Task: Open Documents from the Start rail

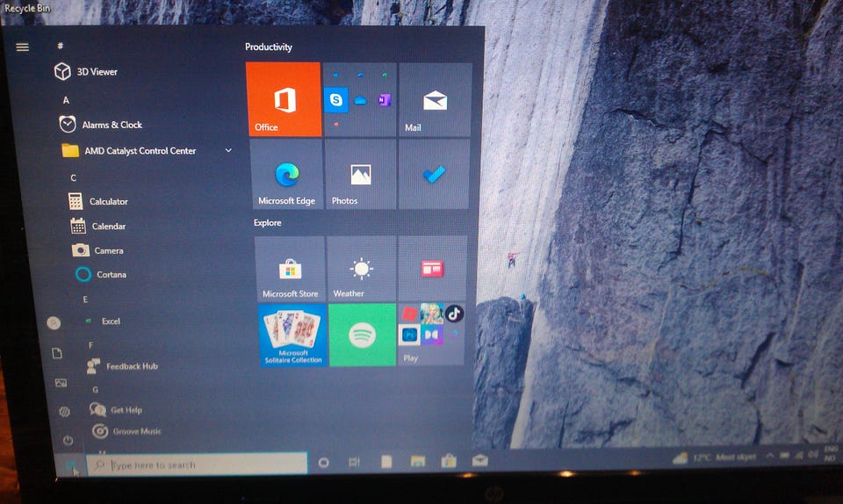Action: (57, 353)
